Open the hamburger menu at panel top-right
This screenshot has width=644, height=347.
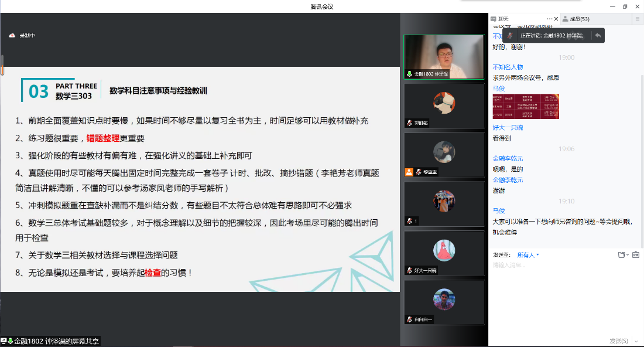(x=637, y=19)
